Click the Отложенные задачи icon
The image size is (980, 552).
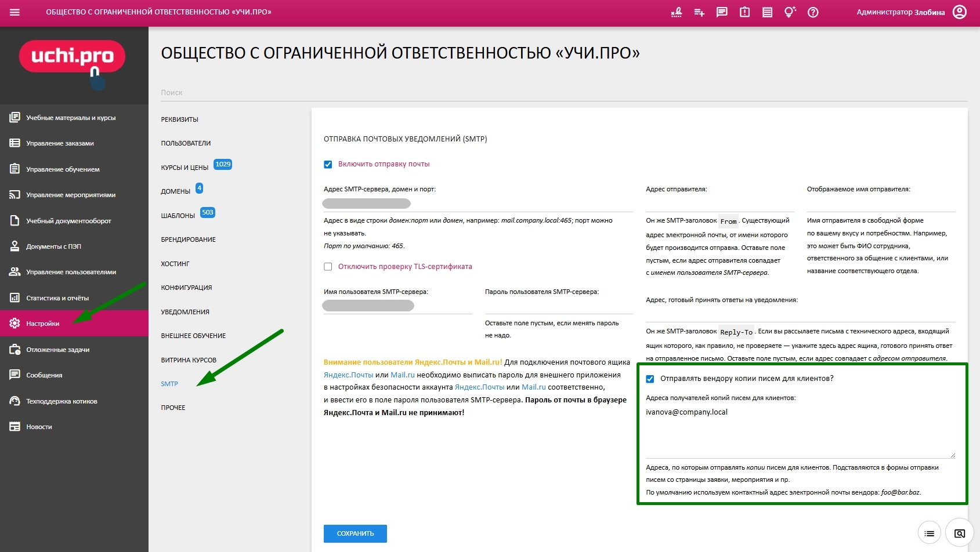15,350
